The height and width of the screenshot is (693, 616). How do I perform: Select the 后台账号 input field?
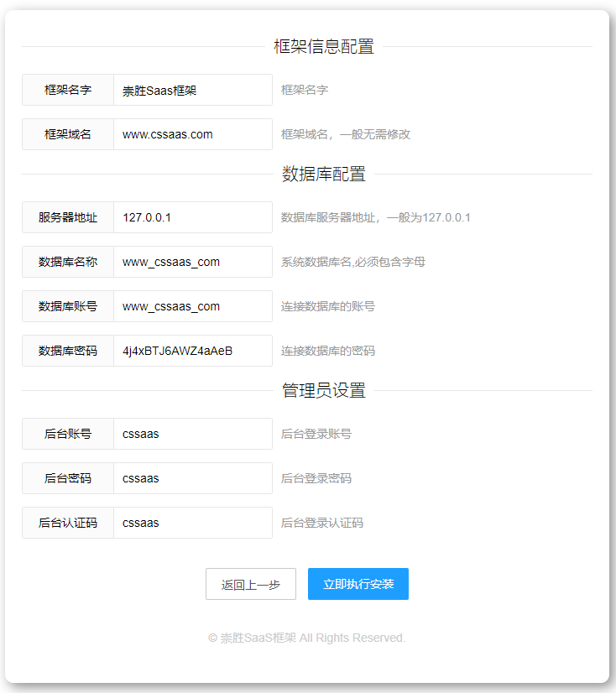click(192, 434)
